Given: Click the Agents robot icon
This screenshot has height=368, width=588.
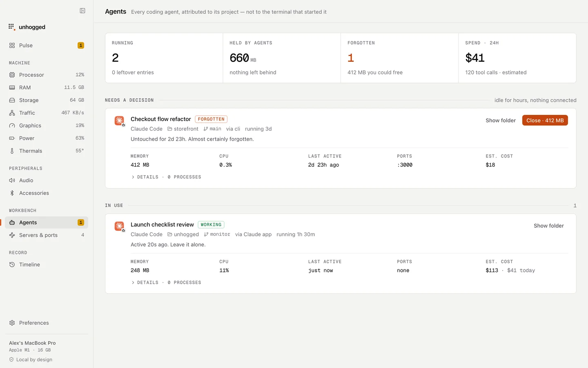Looking at the screenshot, I should [12, 222].
